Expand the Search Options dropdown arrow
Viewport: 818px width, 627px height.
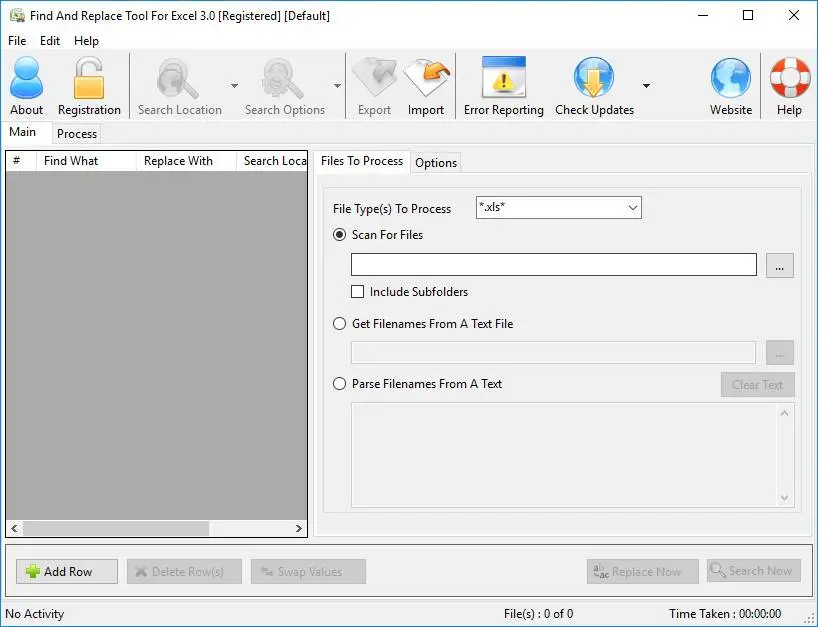pyautogui.click(x=338, y=86)
